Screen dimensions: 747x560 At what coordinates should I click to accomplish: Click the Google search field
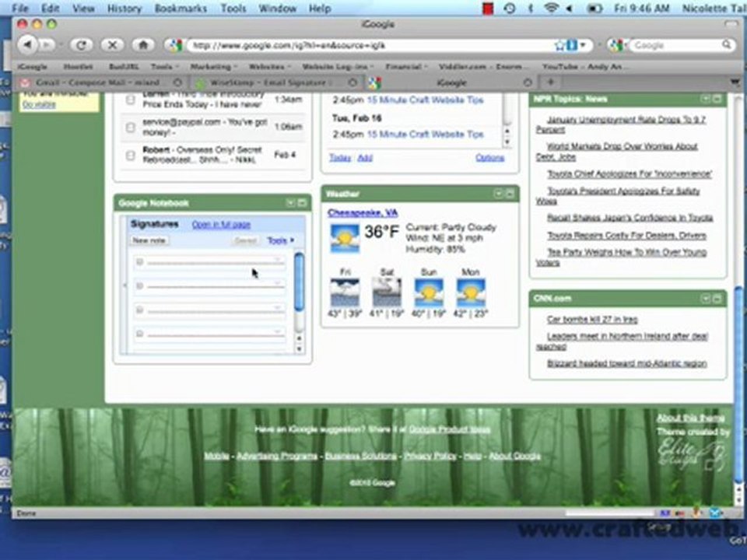click(x=675, y=45)
